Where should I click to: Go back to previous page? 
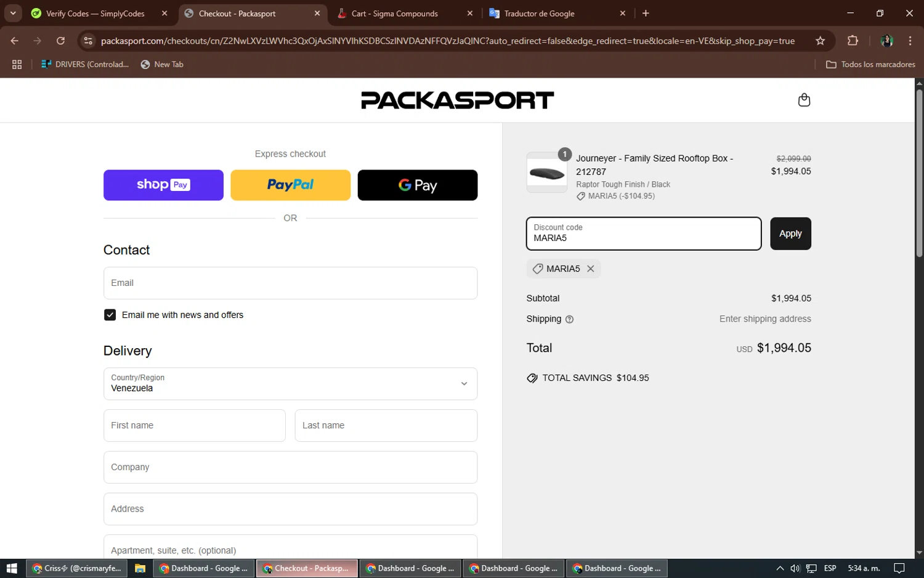15,41
